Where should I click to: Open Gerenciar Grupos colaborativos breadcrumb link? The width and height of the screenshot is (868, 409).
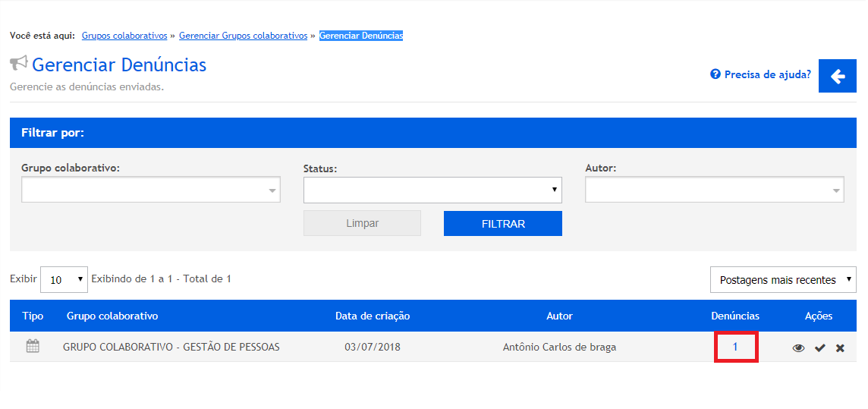point(243,36)
